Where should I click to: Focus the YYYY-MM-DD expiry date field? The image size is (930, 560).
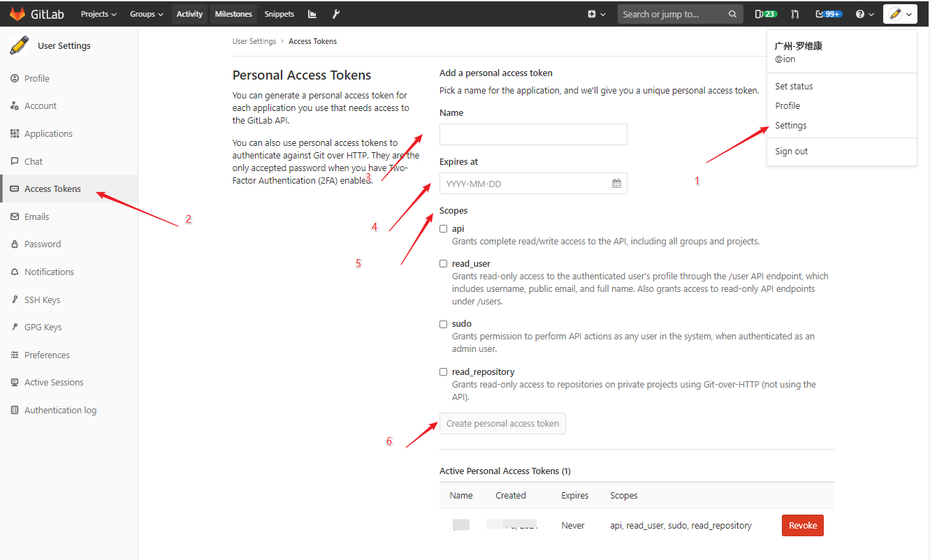(x=533, y=184)
